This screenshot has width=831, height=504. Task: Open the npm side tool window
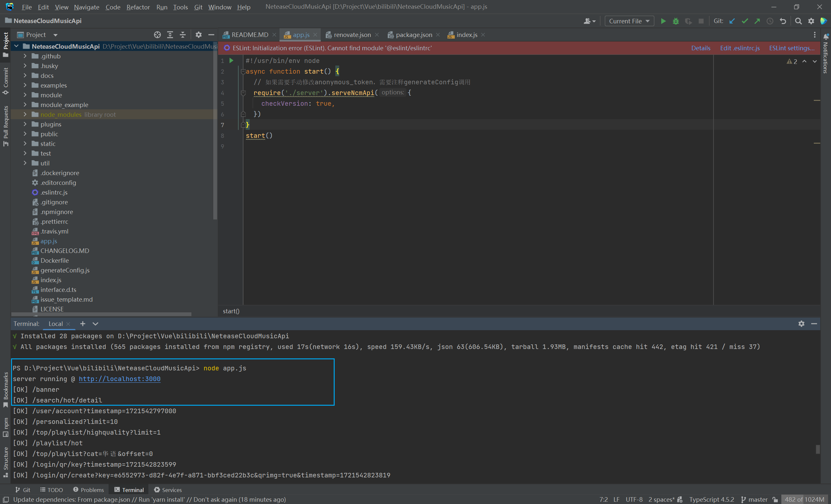(6, 427)
